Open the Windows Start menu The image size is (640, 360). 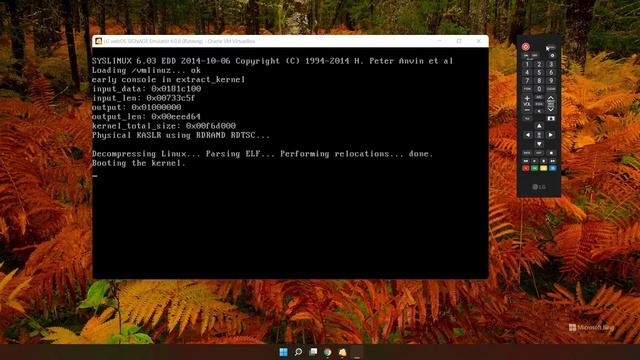pyautogui.click(x=283, y=352)
